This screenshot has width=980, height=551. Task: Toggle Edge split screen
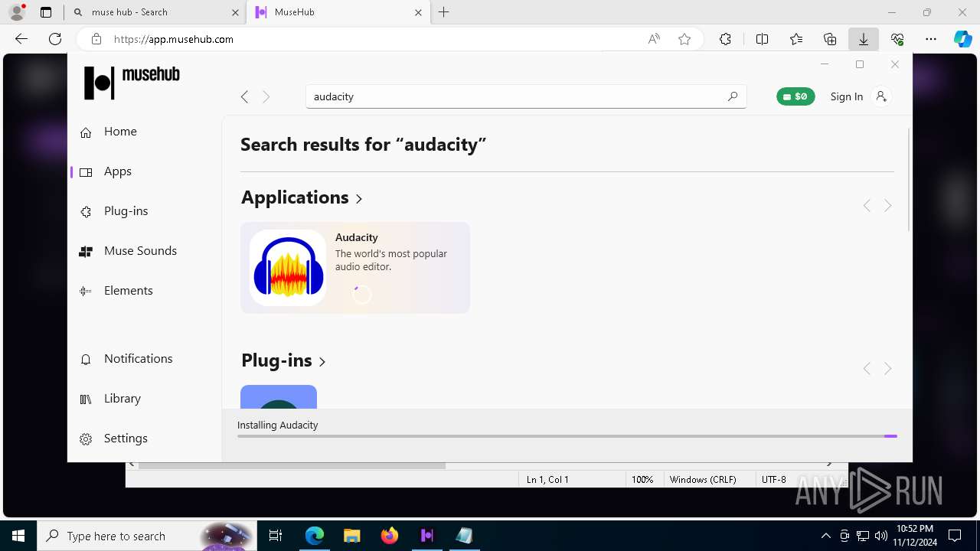[x=762, y=39]
